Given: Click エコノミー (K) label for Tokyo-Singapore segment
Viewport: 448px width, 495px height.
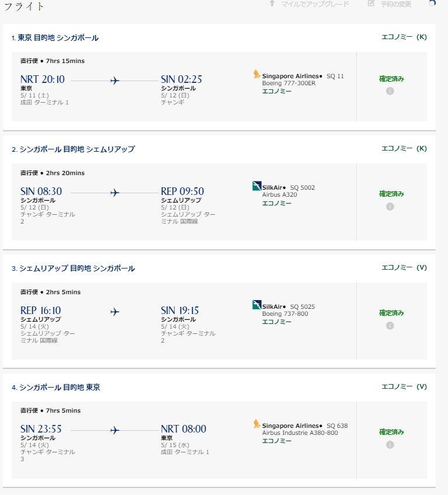Looking at the screenshot, I should point(404,37).
